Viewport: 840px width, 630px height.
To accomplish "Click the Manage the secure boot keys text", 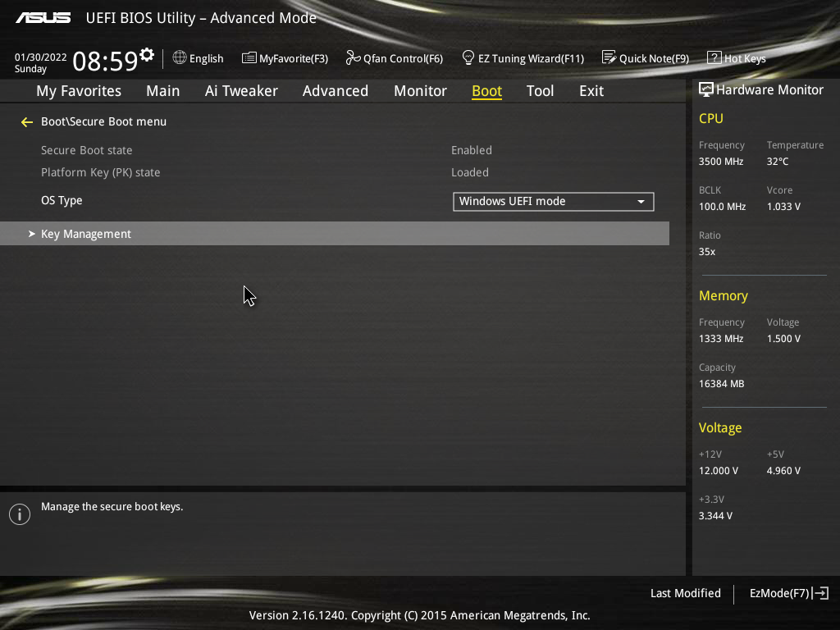I will pyautogui.click(x=112, y=507).
